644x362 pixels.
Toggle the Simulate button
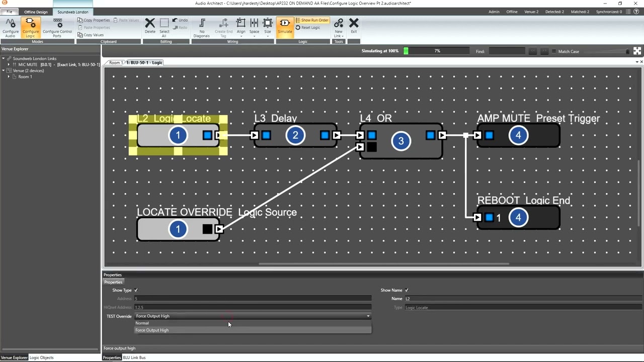click(285, 26)
